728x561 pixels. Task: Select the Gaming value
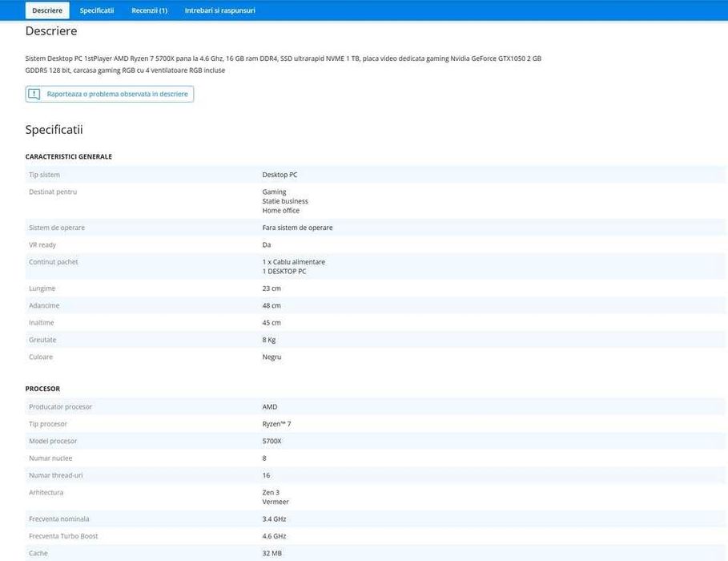pyautogui.click(x=274, y=192)
